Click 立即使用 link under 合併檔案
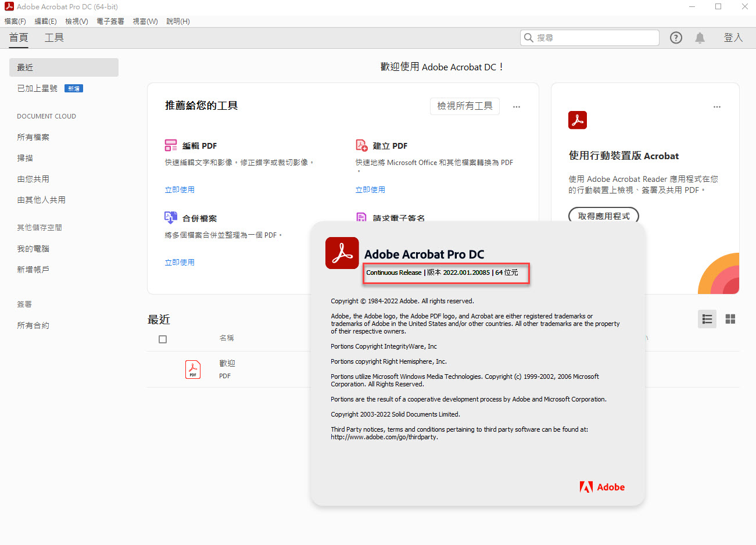 [x=180, y=263]
